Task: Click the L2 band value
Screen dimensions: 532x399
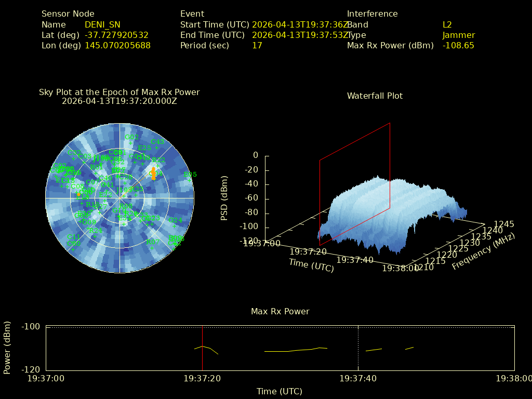Action: point(447,24)
